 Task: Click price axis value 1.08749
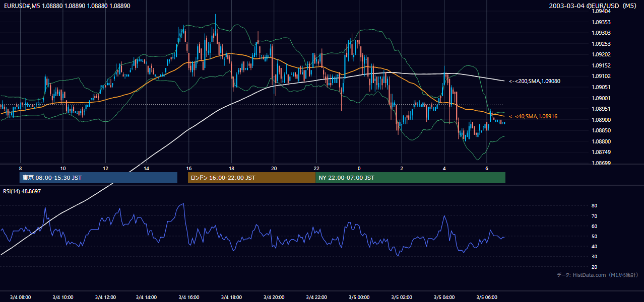(601, 152)
